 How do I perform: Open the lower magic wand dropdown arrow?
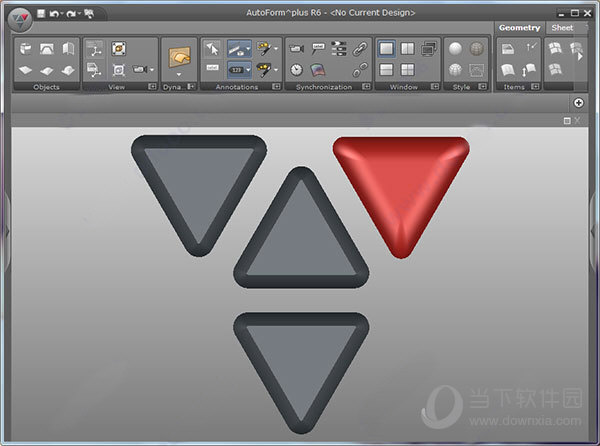276,70
